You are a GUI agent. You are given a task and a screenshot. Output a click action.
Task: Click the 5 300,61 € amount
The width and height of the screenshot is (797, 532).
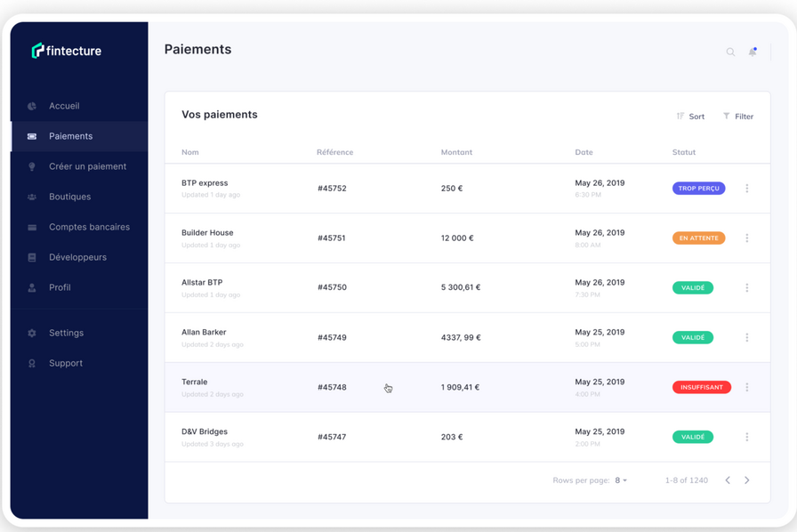pyautogui.click(x=461, y=287)
